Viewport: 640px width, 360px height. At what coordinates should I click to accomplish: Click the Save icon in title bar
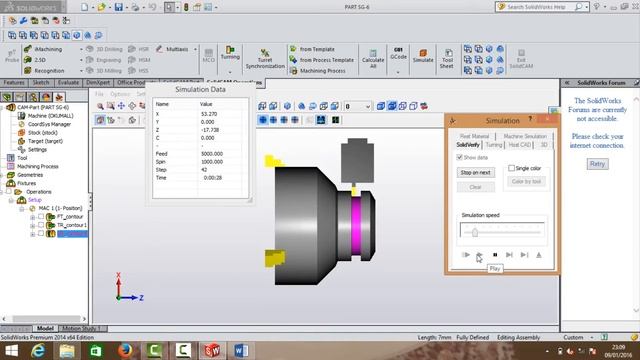click(118, 7)
